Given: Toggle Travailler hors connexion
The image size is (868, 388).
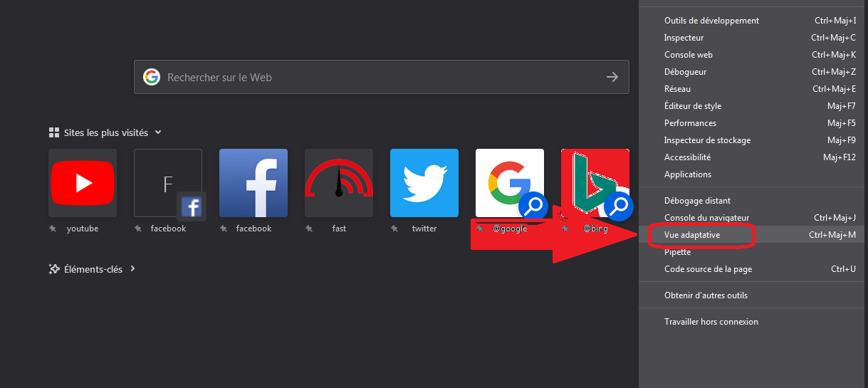Looking at the screenshot, I should coord(753,322).
